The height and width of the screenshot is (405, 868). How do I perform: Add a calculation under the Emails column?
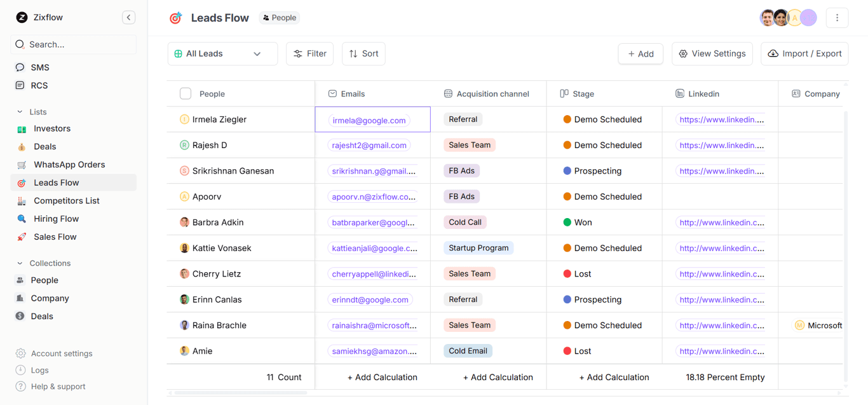(x=382, y=377)
